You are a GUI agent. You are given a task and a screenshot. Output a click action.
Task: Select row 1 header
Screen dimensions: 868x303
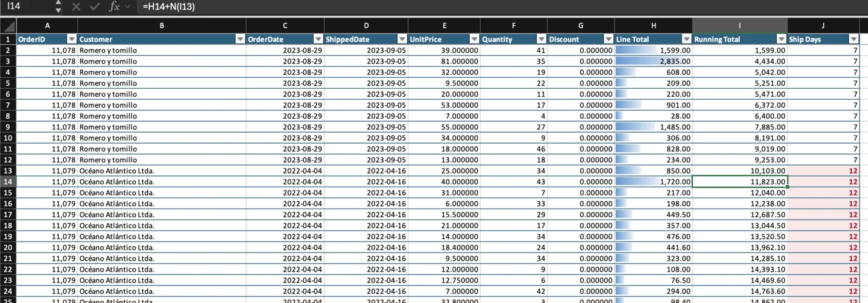pyautogui.click(x=8, y=40)
